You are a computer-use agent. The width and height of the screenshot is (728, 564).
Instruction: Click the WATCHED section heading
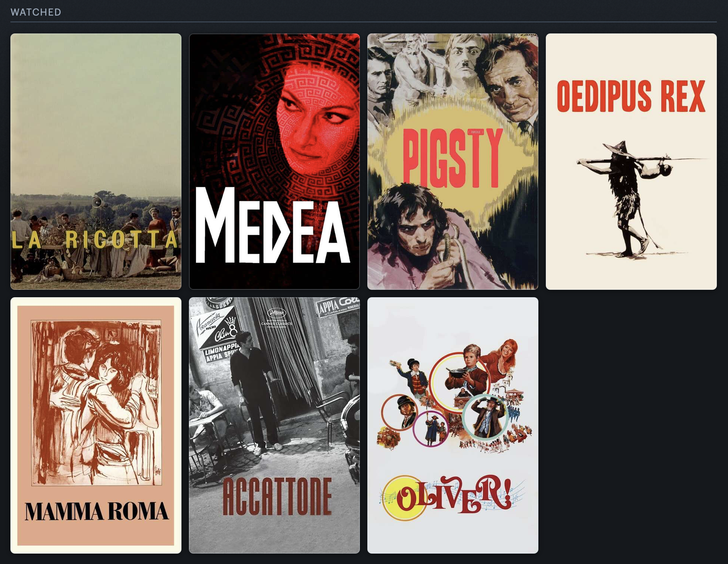36,12
